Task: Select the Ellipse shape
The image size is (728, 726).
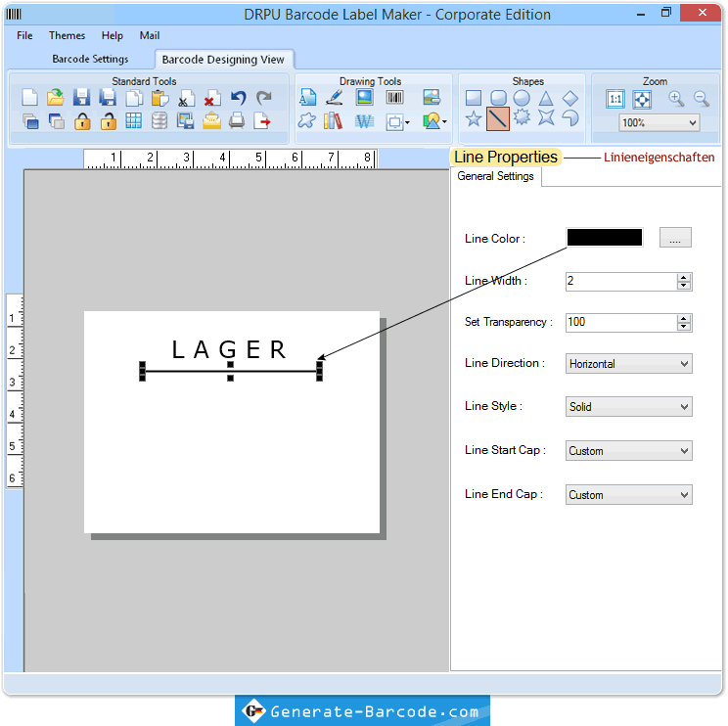Action: click(522, 98)
